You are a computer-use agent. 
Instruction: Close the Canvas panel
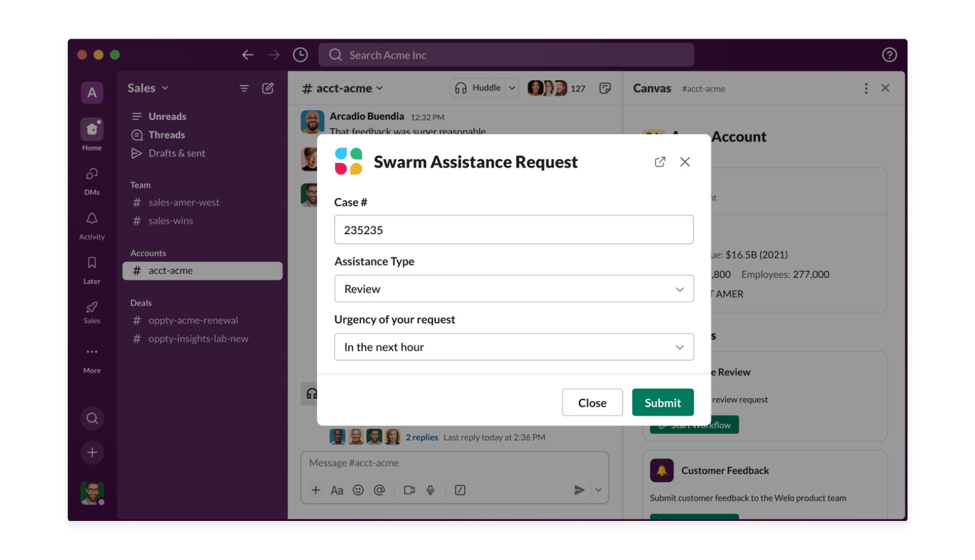point(885,88)
